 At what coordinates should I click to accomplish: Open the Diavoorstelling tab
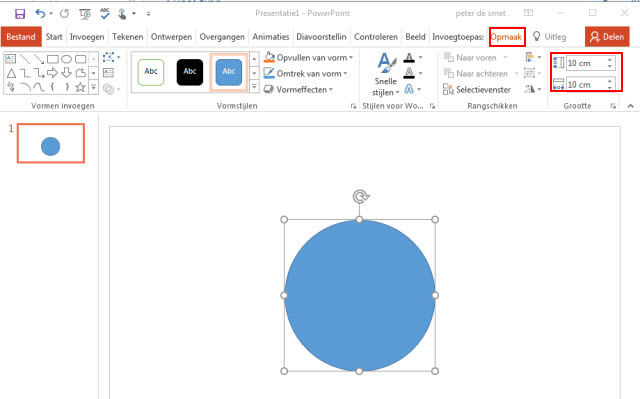coord(321,37)
